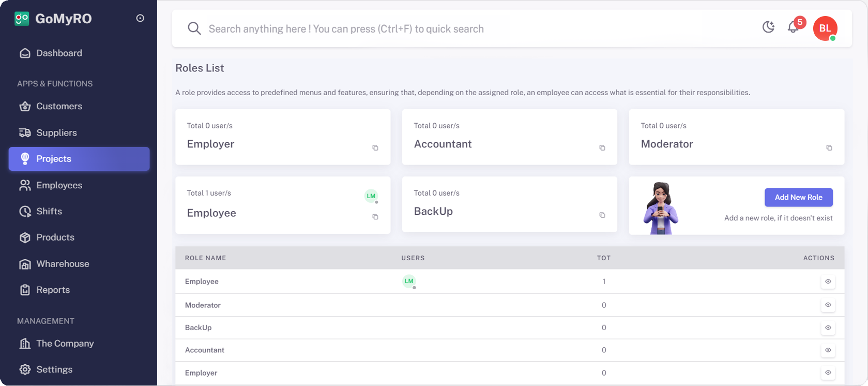Click the GoMyRO logo icon
The width and height of the screenshot is (868, 386).
(22, 19)
